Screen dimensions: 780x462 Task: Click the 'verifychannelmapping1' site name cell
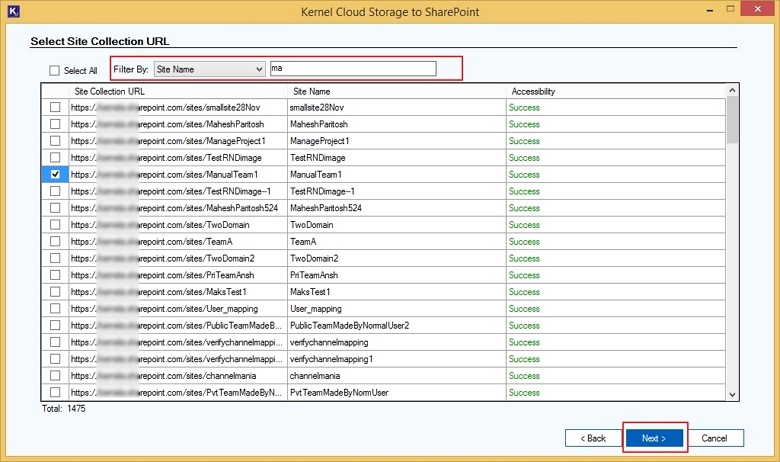397,359
